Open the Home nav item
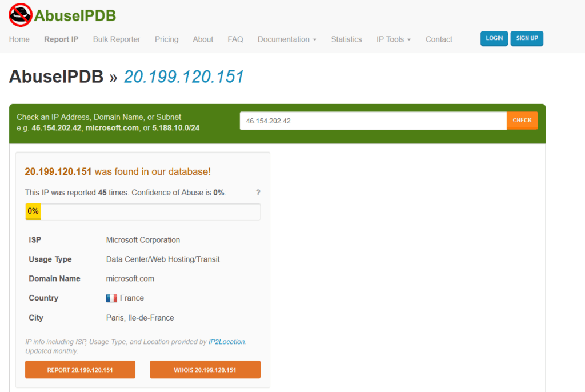This screenshot has width=585, height=392. coord(19,39)
